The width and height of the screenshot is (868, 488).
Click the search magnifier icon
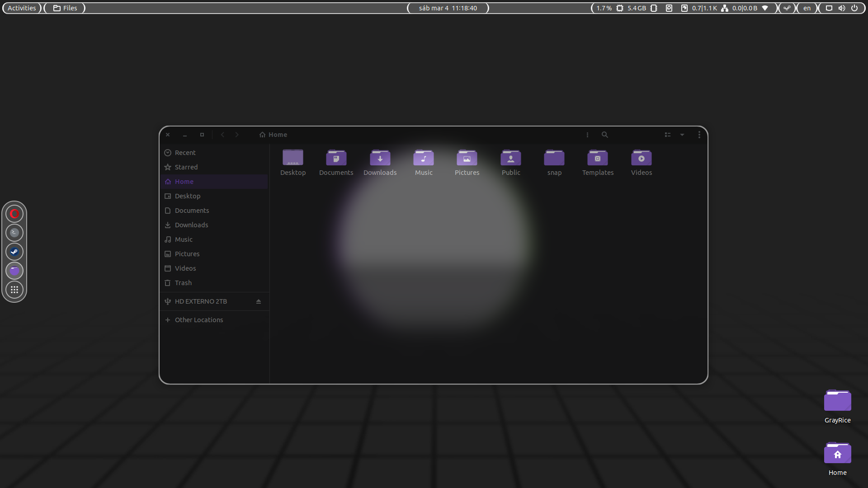604,135
